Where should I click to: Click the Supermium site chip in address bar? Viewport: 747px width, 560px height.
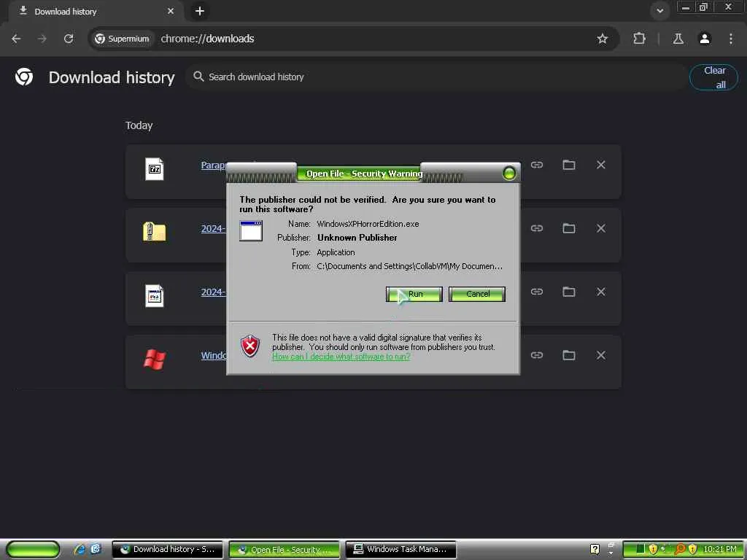[x=122, y=39]
